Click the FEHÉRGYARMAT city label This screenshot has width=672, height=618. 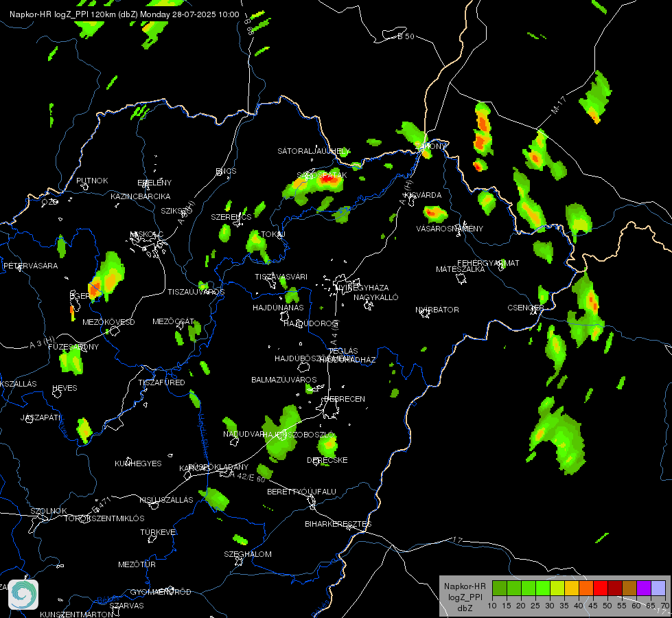point(488,263)
